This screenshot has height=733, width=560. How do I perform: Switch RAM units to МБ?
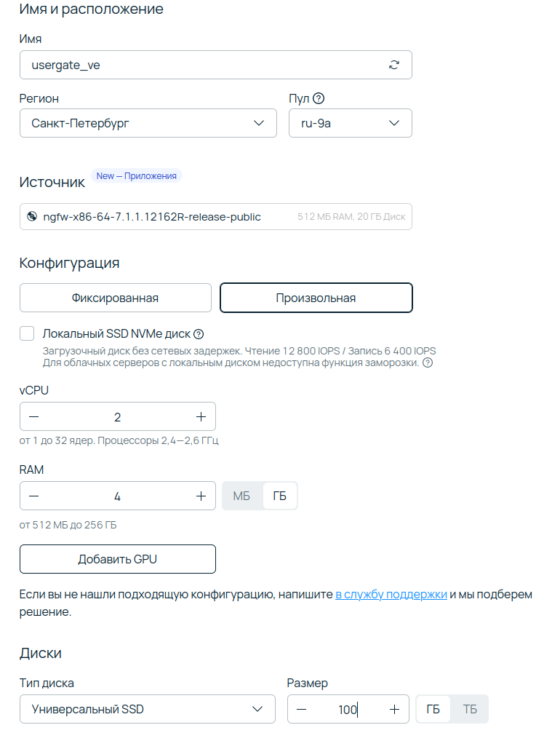tap(241, 496)
